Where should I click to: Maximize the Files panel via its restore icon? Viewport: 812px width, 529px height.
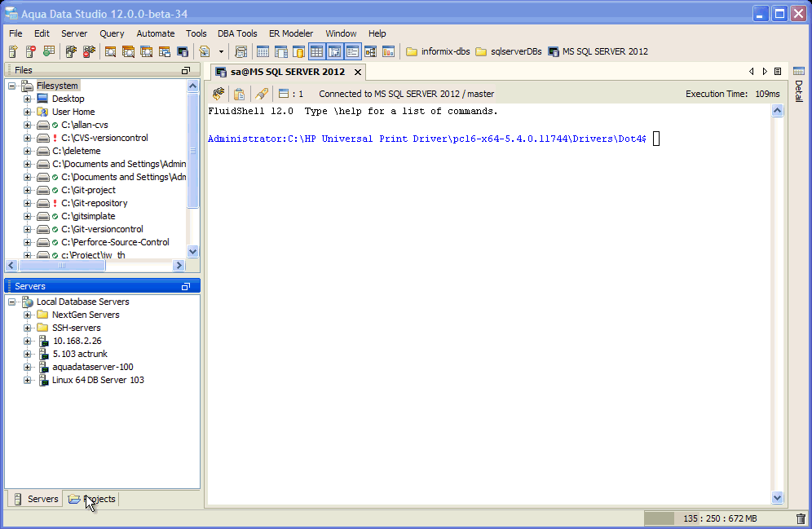(x=186, y=70)
